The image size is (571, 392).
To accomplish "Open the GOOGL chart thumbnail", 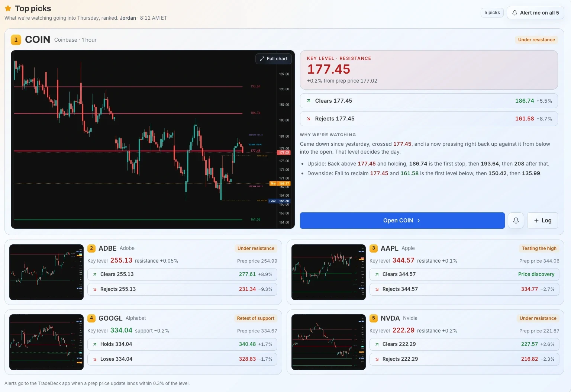I will tap(46, 342).
